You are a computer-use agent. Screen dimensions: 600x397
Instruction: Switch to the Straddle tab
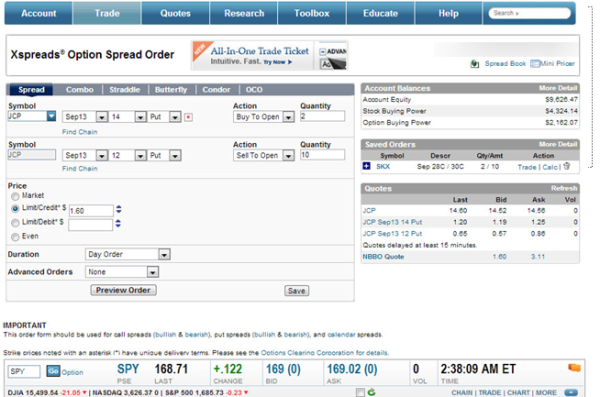[125, 90]
